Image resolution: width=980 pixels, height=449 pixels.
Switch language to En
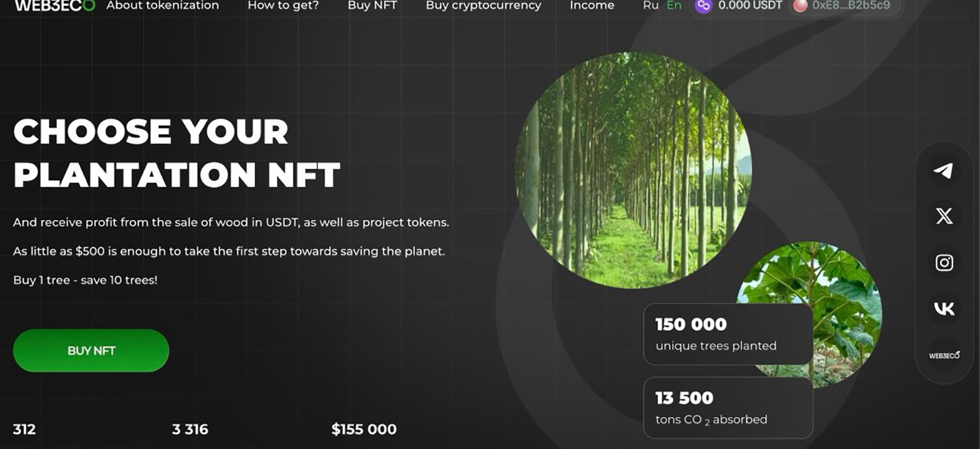pyautogui.click(x=674, y=5)
